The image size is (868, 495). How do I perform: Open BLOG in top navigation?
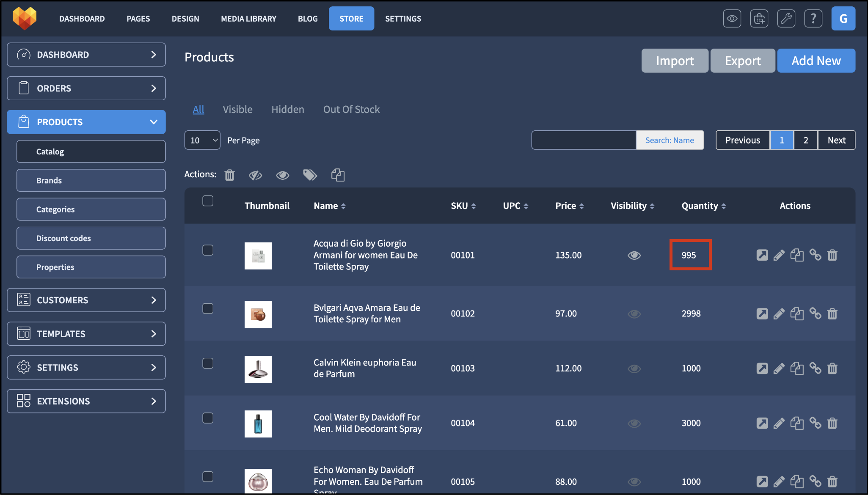coord(307,19)
